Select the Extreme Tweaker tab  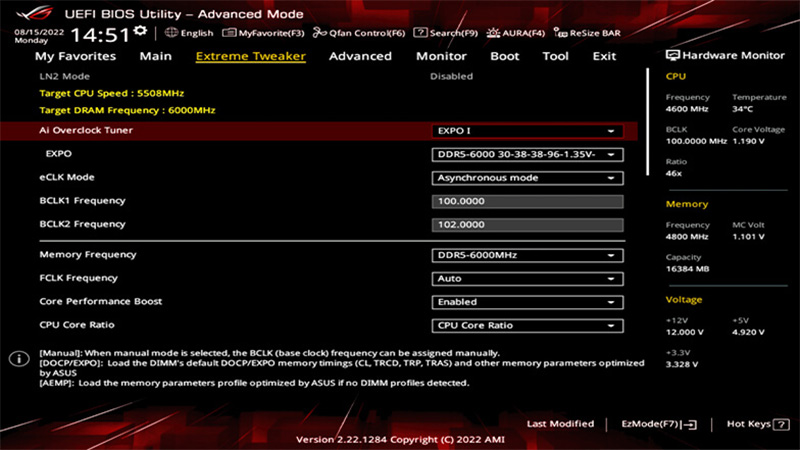click(x=251, y=56)
